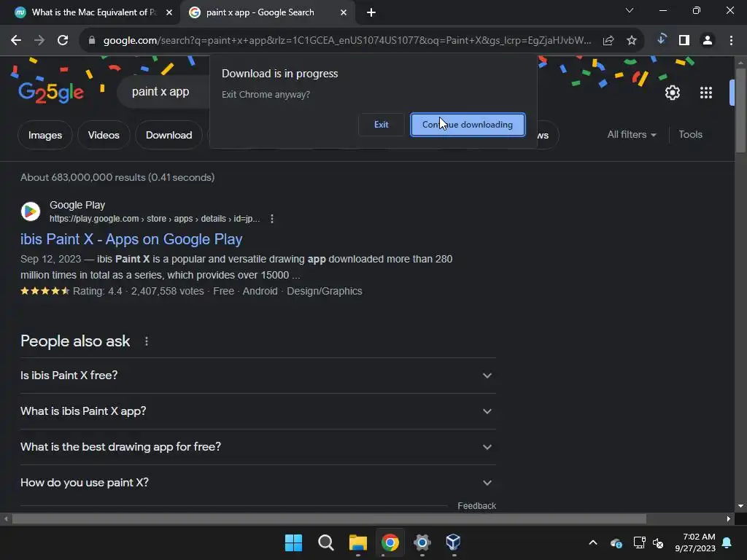Click the address bar URL
The width and height of the screenshot is (747, 560).
[347, 41]
